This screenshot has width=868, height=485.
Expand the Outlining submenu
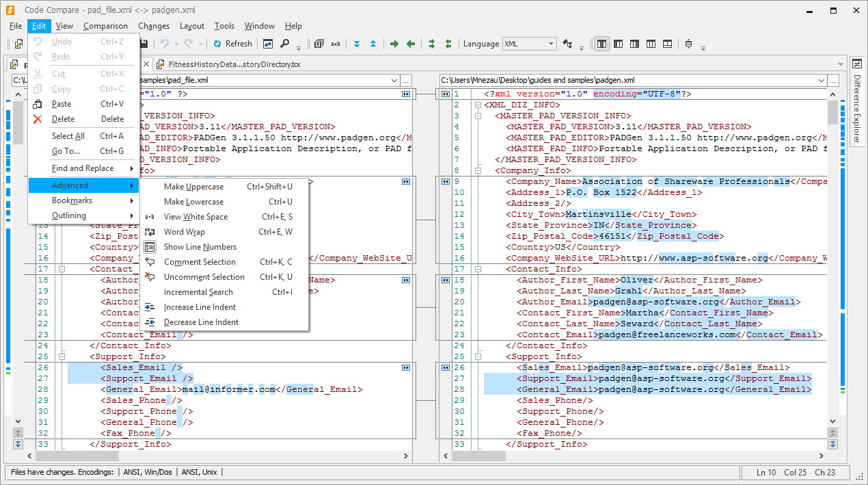[83, 215]
